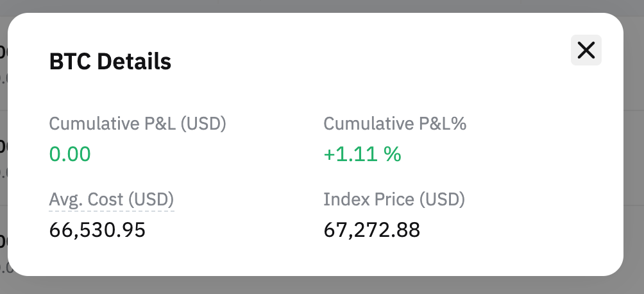The height and width of the screenshot is (294, 644).
Task: Click the BTC Details heading
Action: (x=110, y=62)
